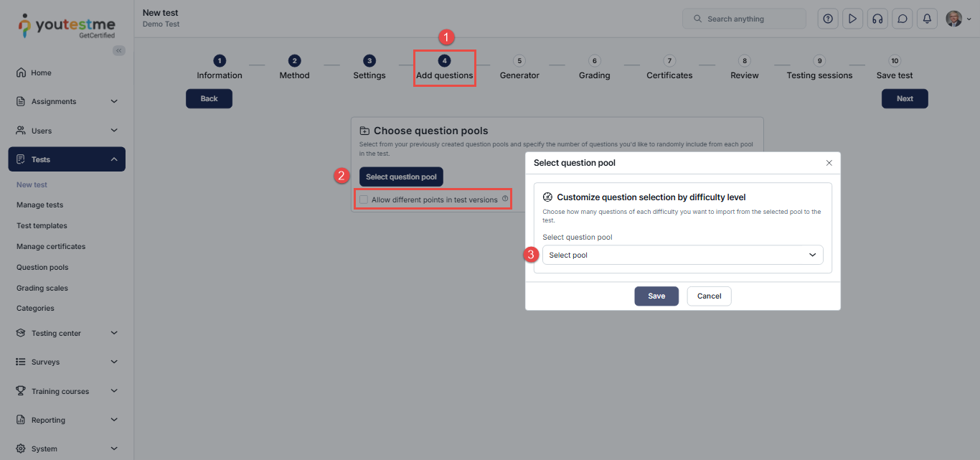This screenshot has width=980, height=460.
Task: Open Categories in sidebar
Action: click(35, 308)
